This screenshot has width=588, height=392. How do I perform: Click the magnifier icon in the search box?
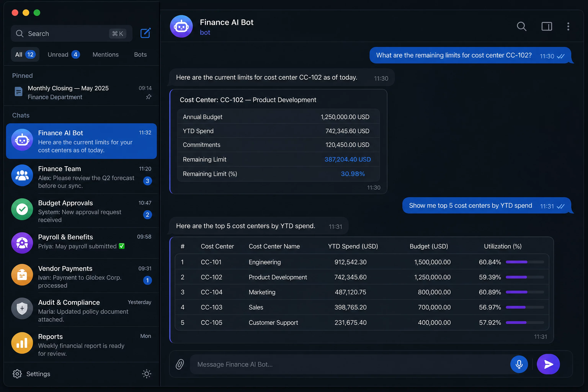click(x=20, y=33)
